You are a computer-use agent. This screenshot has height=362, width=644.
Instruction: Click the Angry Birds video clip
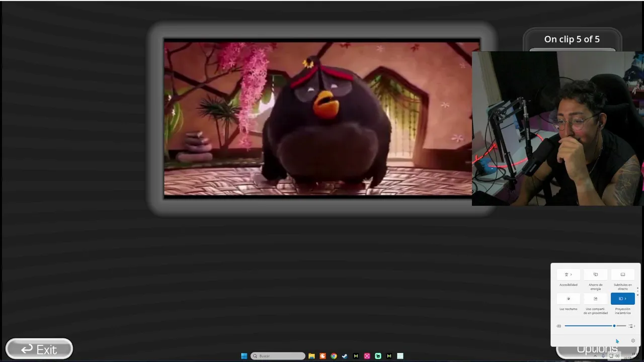318,119
